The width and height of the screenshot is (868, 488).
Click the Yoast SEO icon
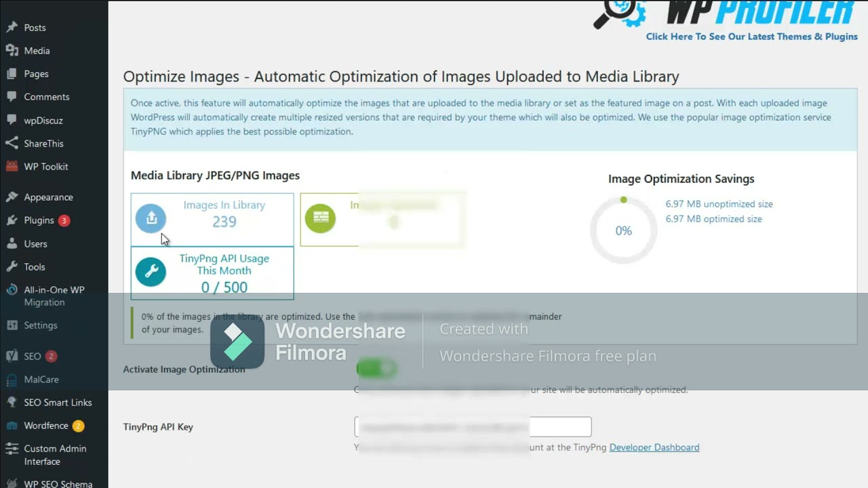click(12, 356)
